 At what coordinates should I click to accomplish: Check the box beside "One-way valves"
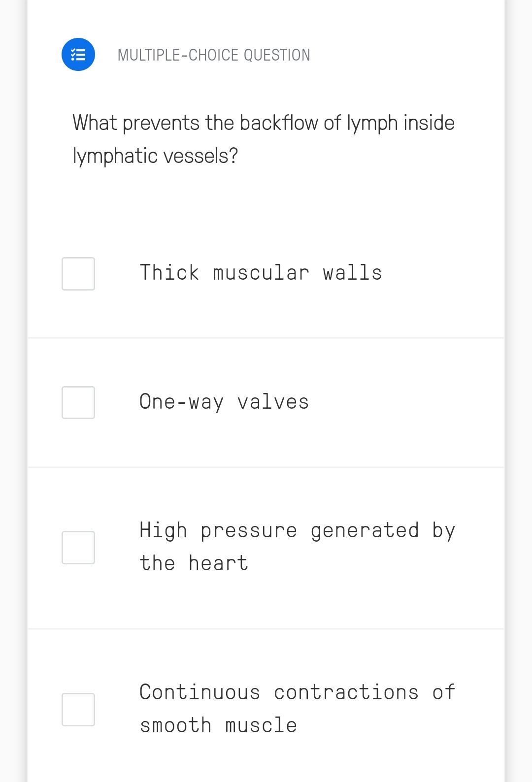click(x=78, y=403)
